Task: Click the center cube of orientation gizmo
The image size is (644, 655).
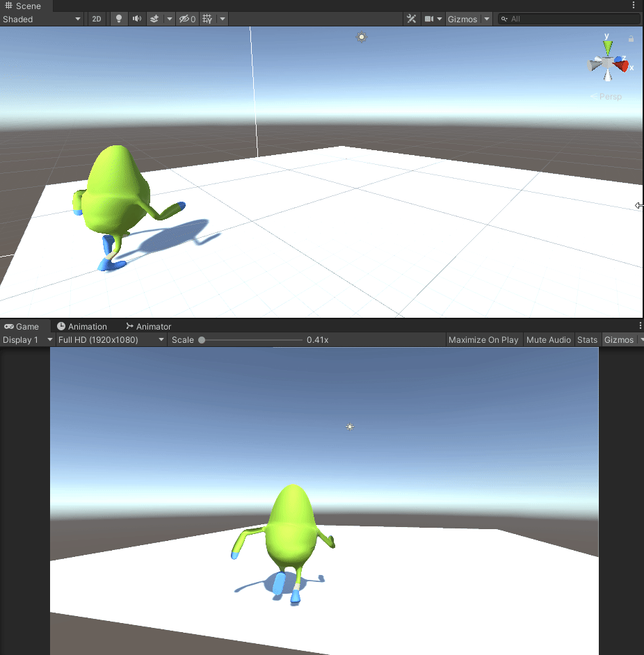Action: 608,63
